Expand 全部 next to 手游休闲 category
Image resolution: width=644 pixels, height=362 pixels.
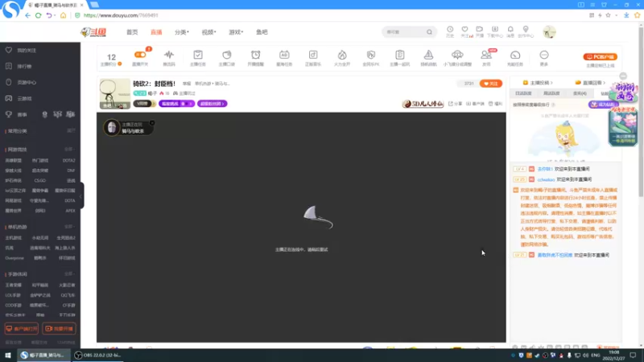(69, 274)
